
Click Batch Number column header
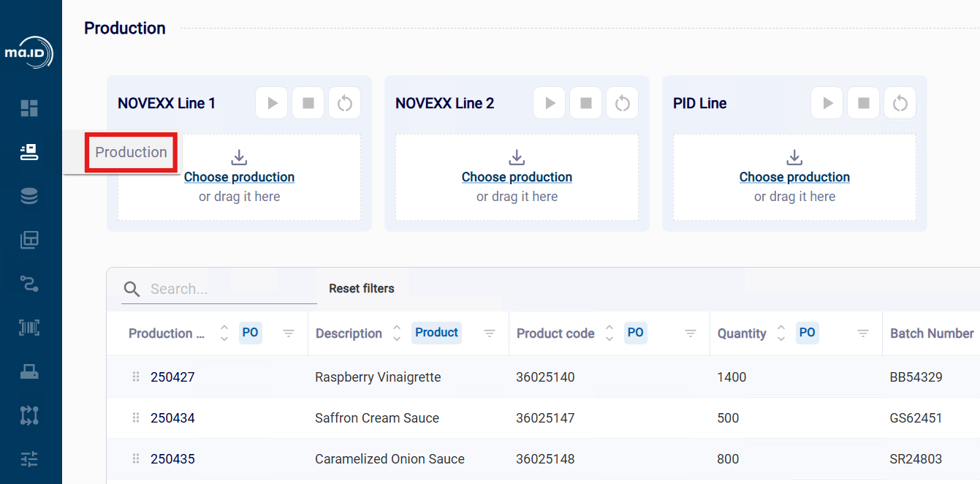[932, 333]
